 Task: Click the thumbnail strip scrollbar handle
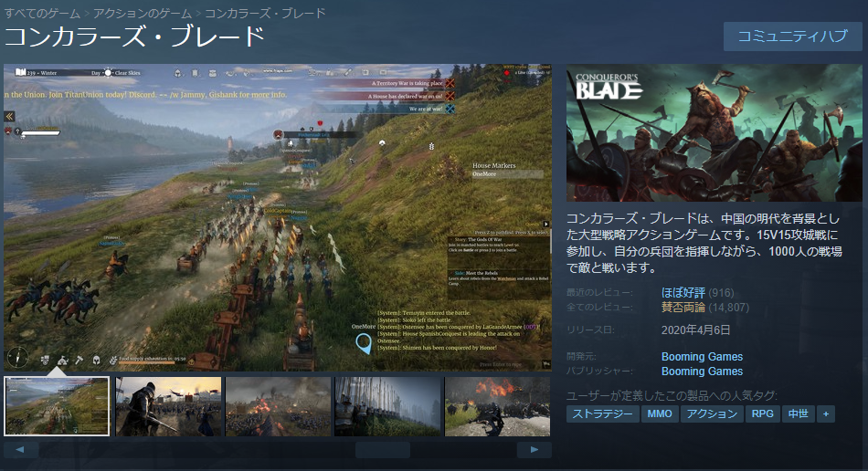click(383, 449)
